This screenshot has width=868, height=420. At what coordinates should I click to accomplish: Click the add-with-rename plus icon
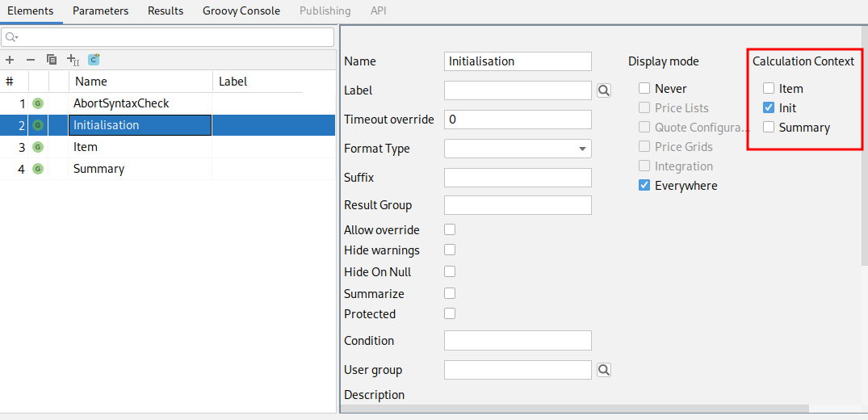pos(73,60)
